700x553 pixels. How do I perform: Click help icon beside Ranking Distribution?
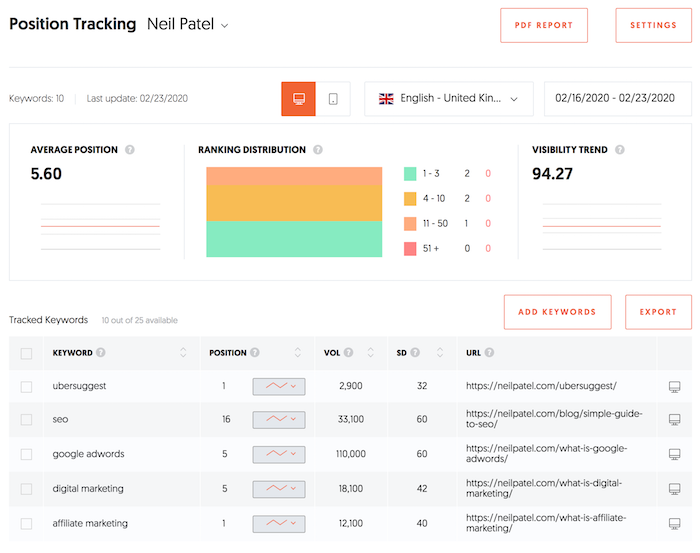[318, 150]
